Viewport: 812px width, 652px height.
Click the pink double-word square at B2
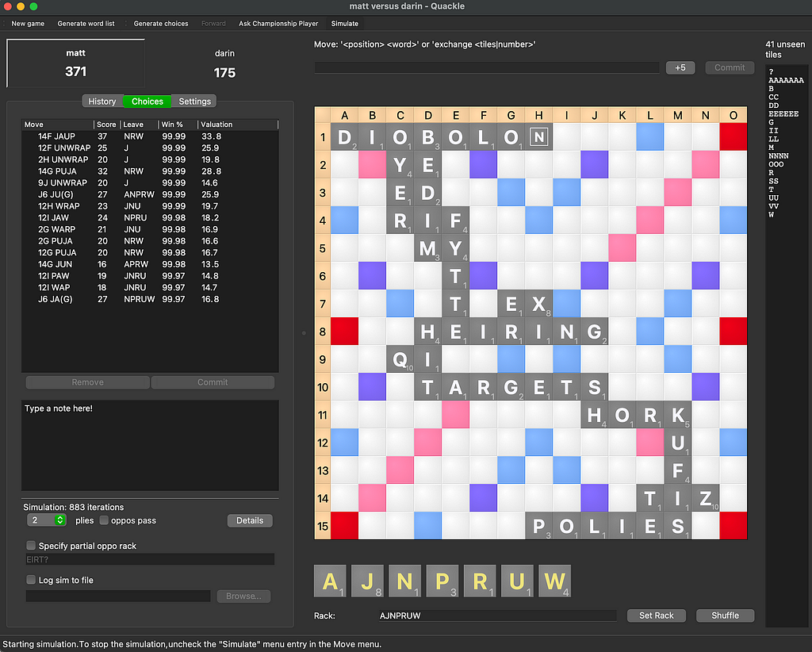372,165
